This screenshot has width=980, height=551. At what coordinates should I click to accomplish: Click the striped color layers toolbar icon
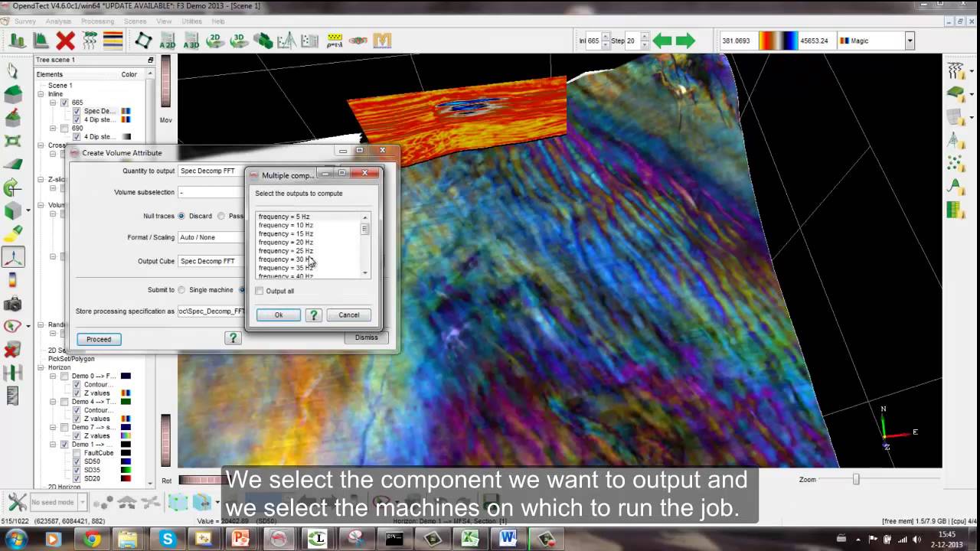tap(113, 41)
